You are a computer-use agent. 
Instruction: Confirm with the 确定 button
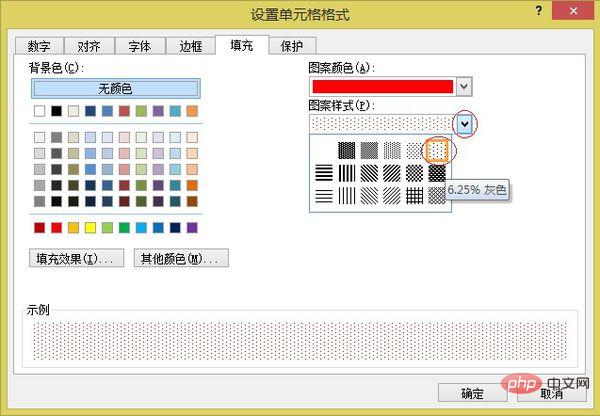472,393
